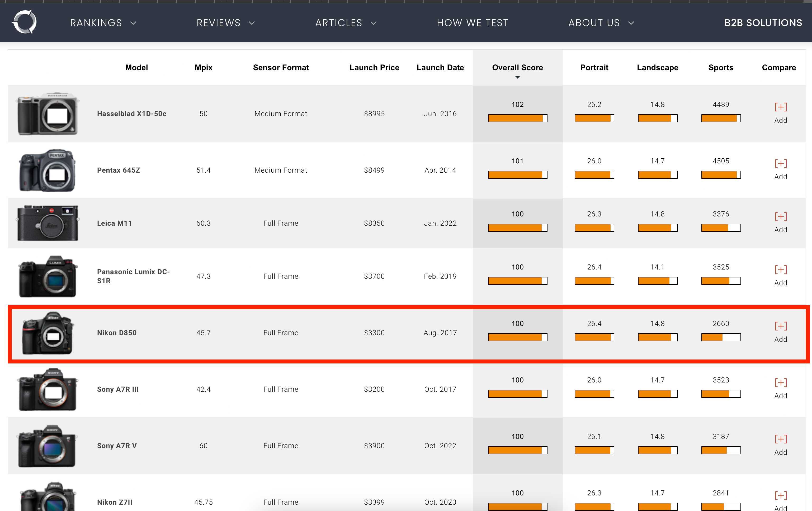The height and width of the screenshot is (511, 812).
Task: Open the Panasonic Lumix DC-S1R thumbnail
Action: point(48,276)
